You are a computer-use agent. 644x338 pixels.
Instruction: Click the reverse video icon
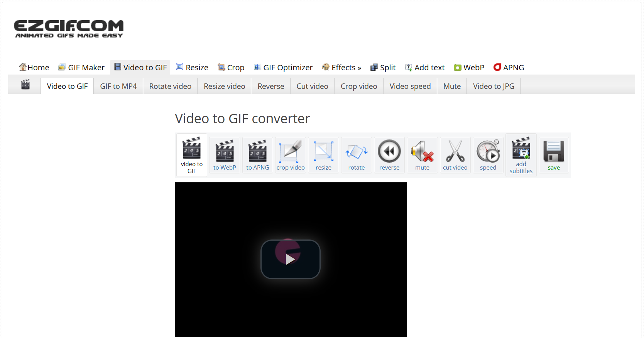click(389, 151)
